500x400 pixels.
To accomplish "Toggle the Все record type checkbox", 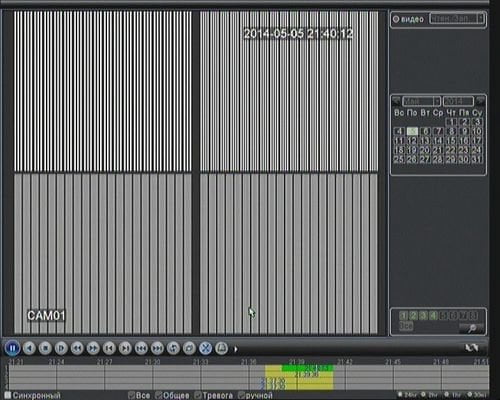I will coord(131,396).
